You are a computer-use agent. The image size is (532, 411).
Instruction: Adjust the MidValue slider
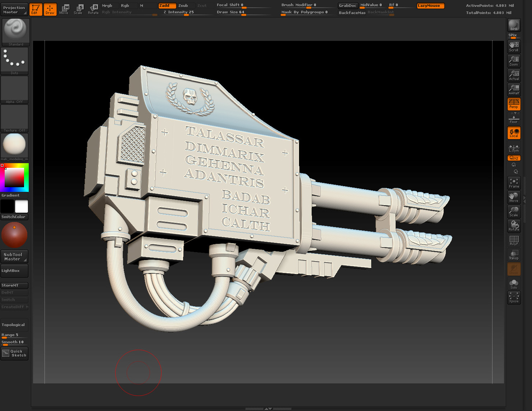(373, 5)
